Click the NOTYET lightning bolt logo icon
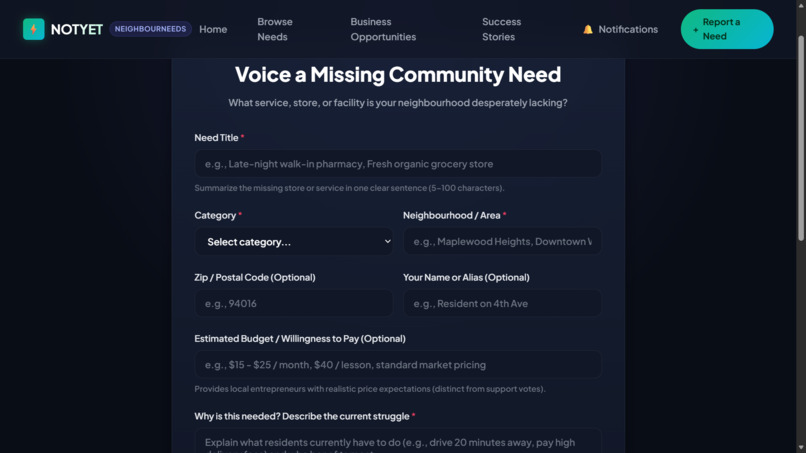806x453 pixels. 33,29
